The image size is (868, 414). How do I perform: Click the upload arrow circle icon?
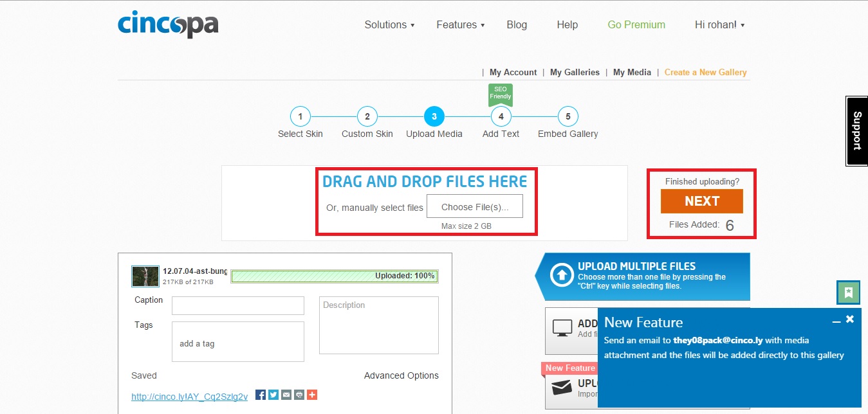click(562, 276)
